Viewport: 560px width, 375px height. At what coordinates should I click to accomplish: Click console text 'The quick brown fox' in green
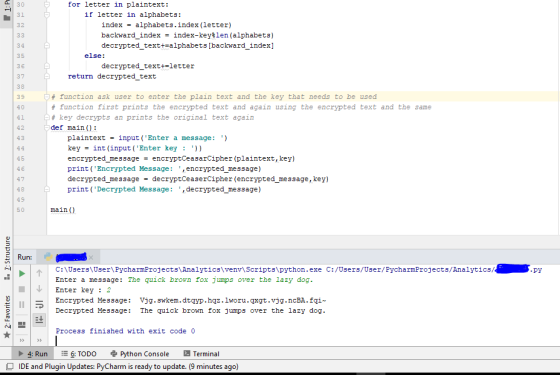click(169, 280)
